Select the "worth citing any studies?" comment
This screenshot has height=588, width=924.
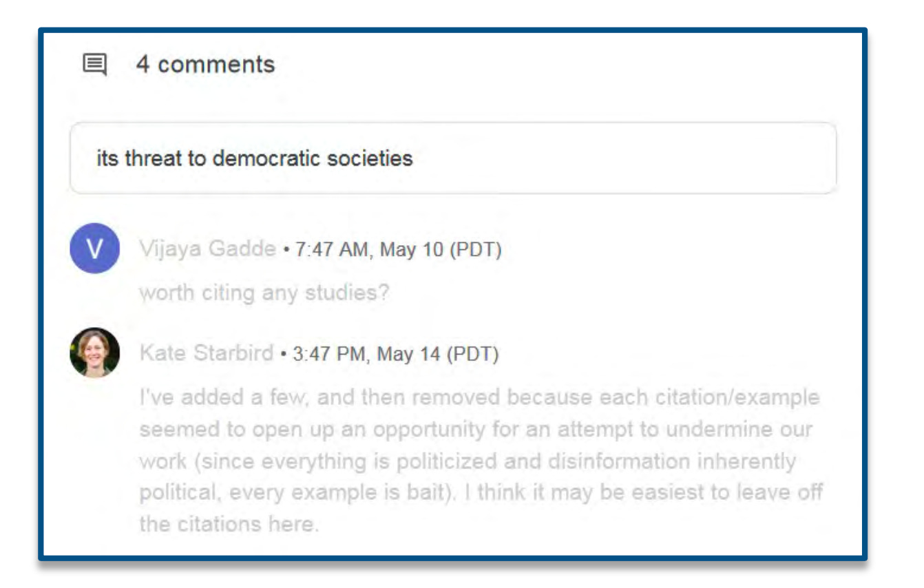[x=264, y=293]
